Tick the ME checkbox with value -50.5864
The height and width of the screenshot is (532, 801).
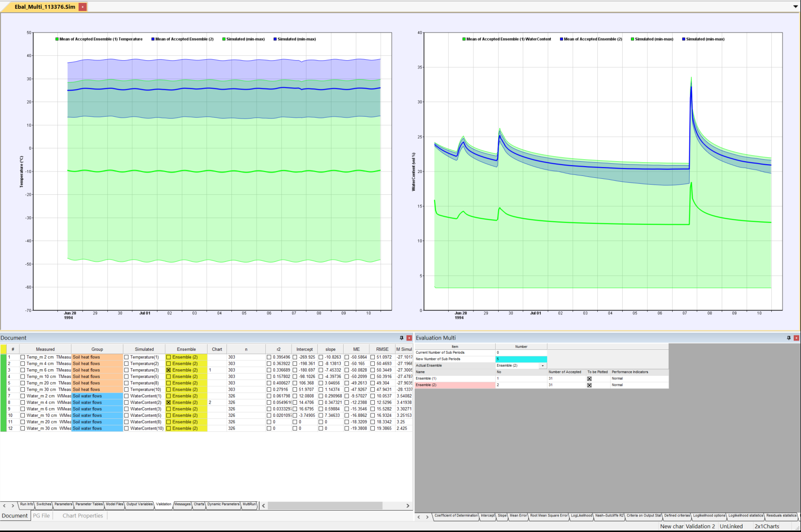pyautogui.click(x=347, y=357)
